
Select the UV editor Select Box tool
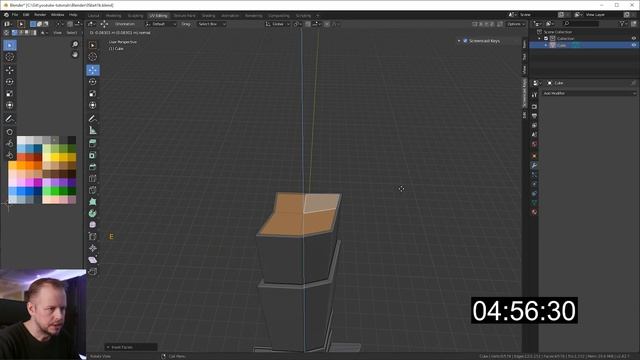[10, 45]
